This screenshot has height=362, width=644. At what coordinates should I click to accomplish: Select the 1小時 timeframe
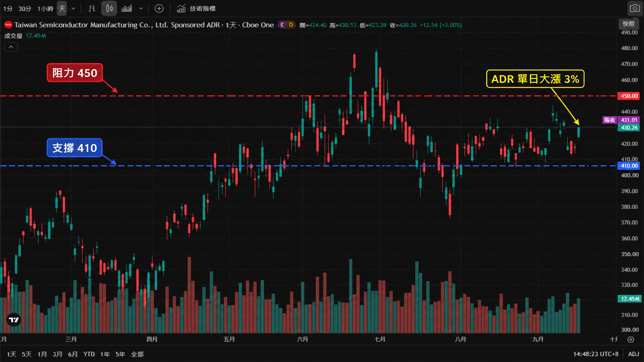45,9
